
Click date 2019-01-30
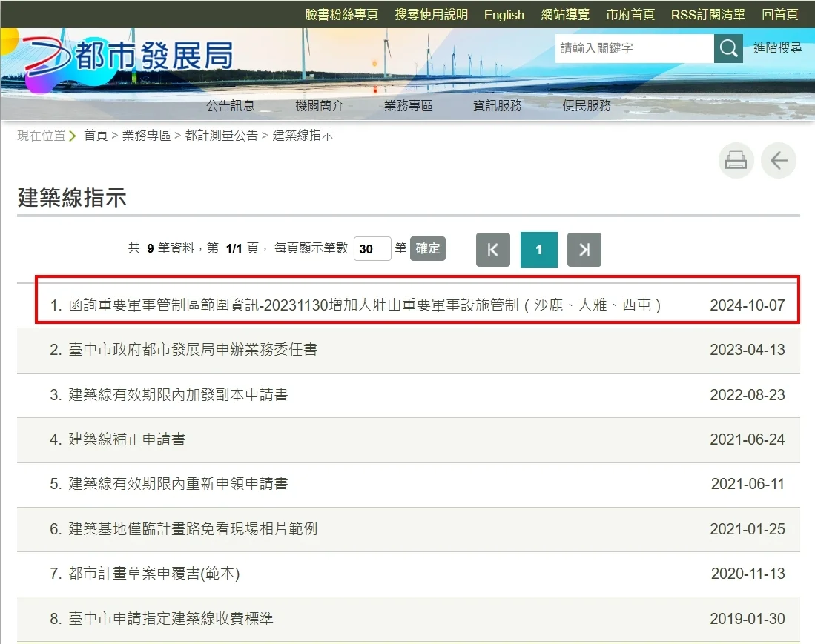tap(748, 619)
